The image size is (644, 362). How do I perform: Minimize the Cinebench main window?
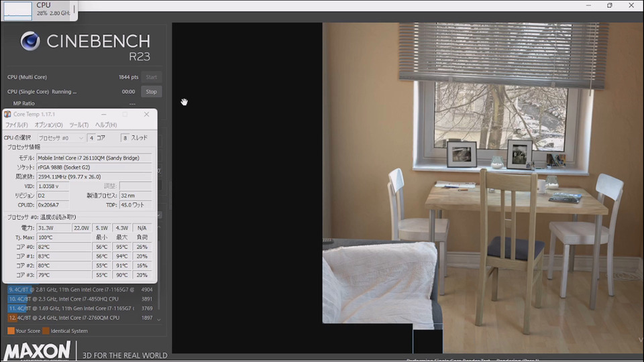[x=588, y=5]
